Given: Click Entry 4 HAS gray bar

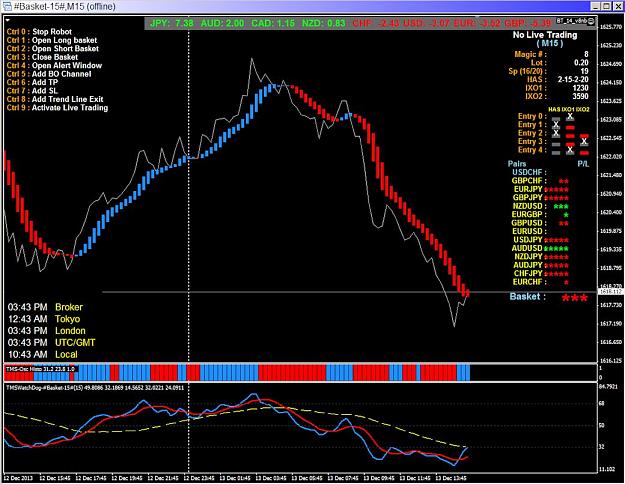Looking at the screenshot, I should 556,153.
